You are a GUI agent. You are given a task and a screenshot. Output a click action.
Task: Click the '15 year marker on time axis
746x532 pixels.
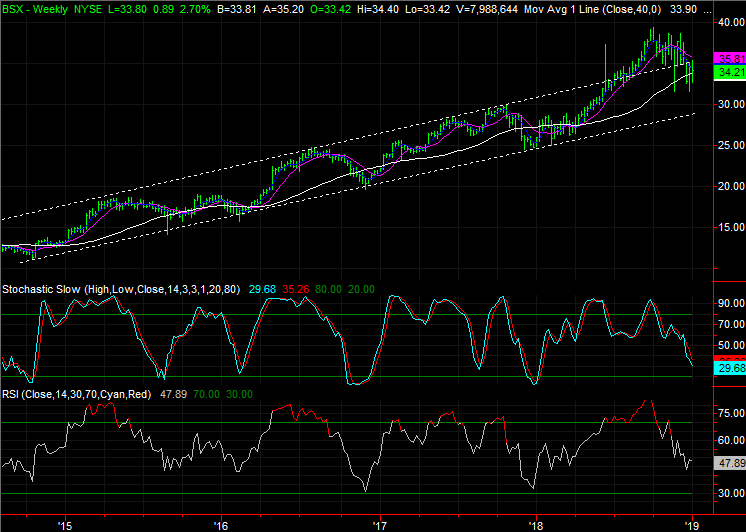pos(64,526)
